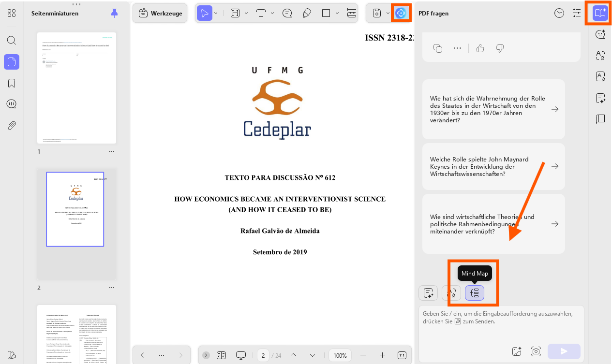Expand highlight tool dropdown arrow
This screenshot has width=612, height=364.
tap(246, 13)
